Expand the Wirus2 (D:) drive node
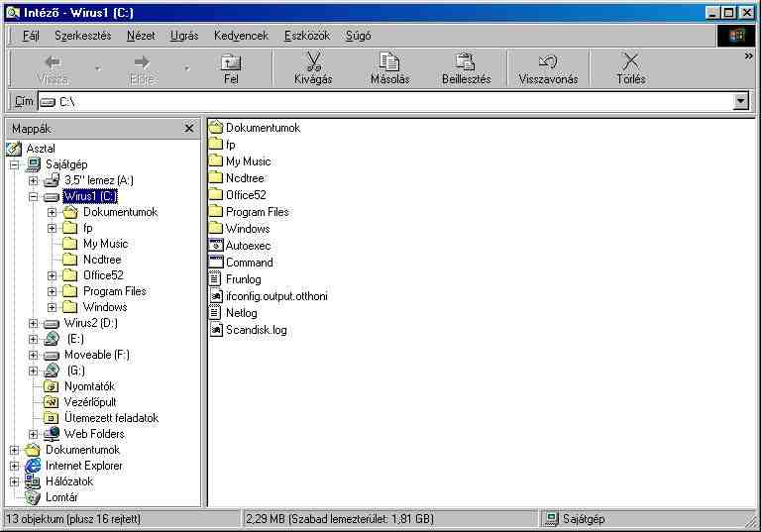This screenshot has height=532, width=761. click(x=34, y=323)
